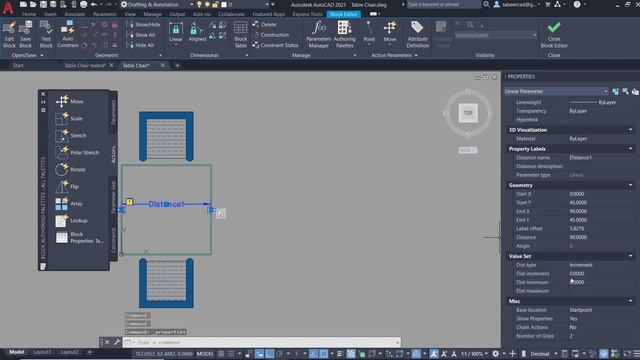Viewport: 640px width, 360px height.
Task: Select the Rotate action in authoring palette
Action: point(71,169)
